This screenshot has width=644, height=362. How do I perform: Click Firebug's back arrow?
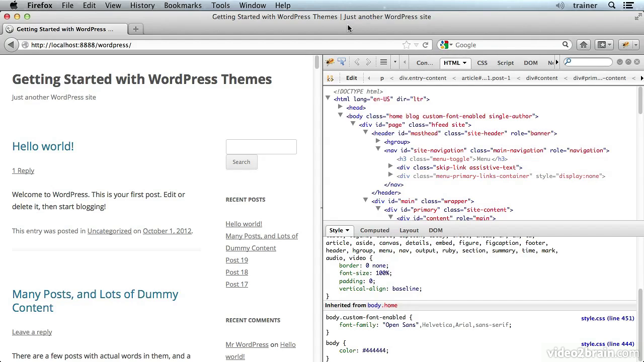(x=357, y=62)
